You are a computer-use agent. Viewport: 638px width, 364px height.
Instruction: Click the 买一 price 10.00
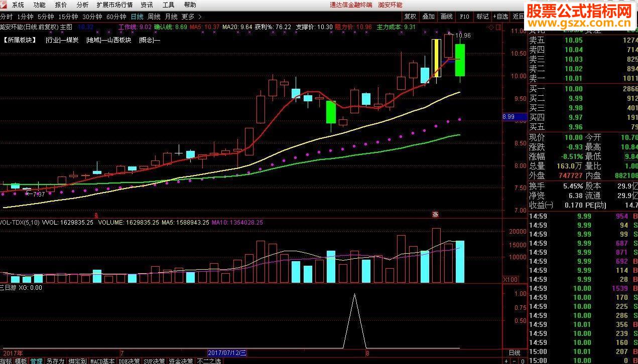click(x=574, y=89)
